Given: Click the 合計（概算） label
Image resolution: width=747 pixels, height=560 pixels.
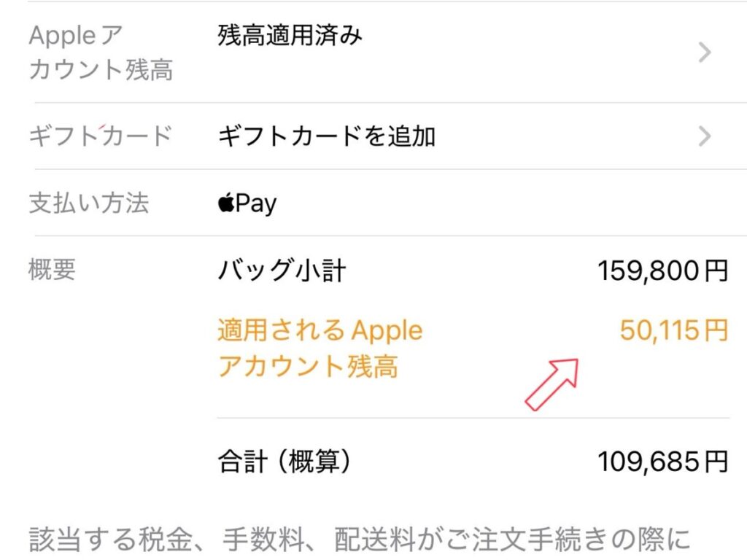Looking at the screenshot, I should (x=285, y=460).
